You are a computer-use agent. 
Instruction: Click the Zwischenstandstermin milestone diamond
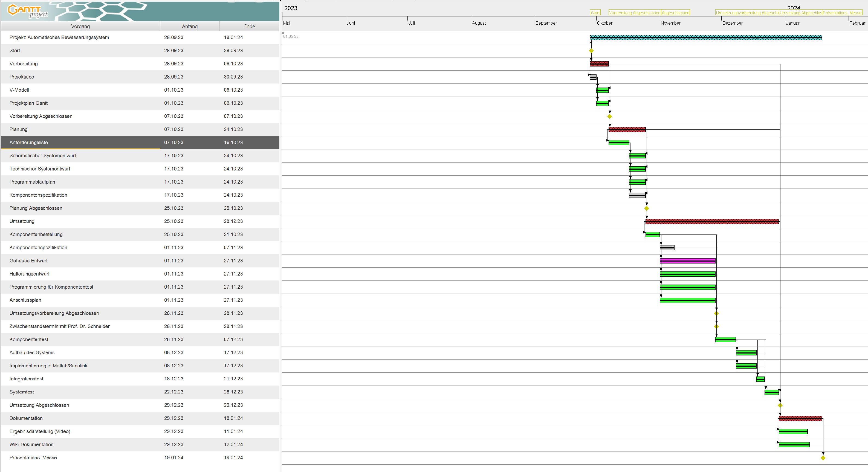(x=716, y=327)
